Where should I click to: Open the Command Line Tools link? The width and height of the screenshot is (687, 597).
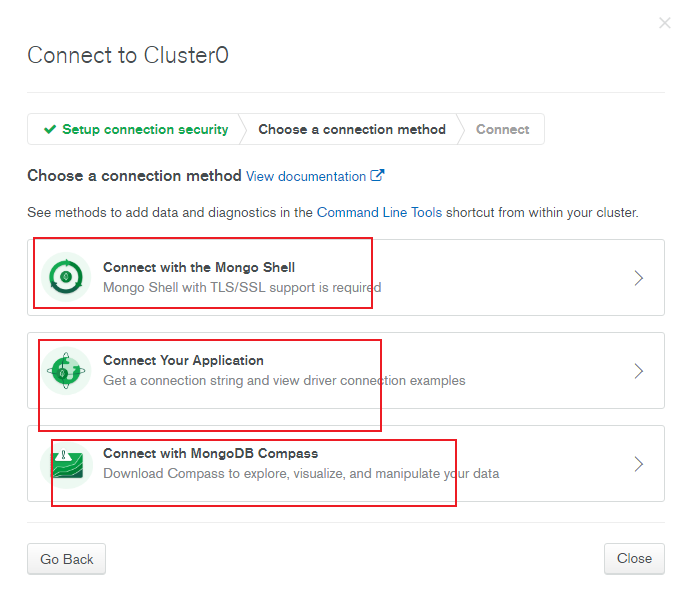[x=379, y=212]
